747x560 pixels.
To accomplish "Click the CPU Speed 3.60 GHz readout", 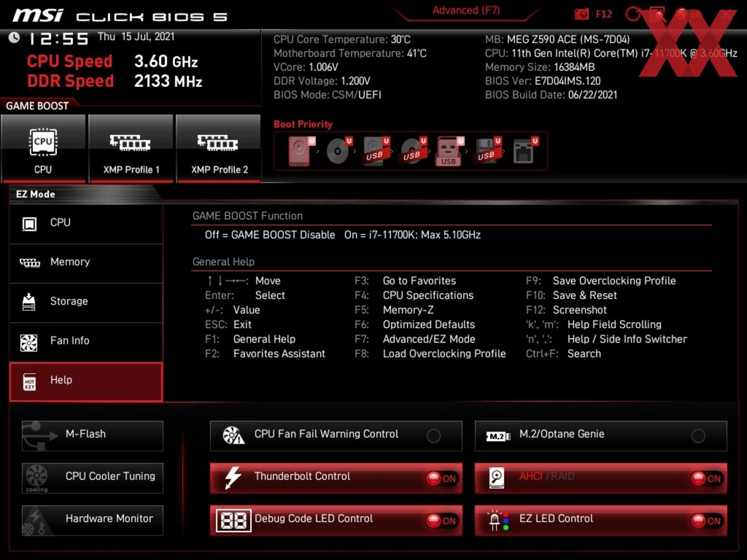I will (112, 61).
